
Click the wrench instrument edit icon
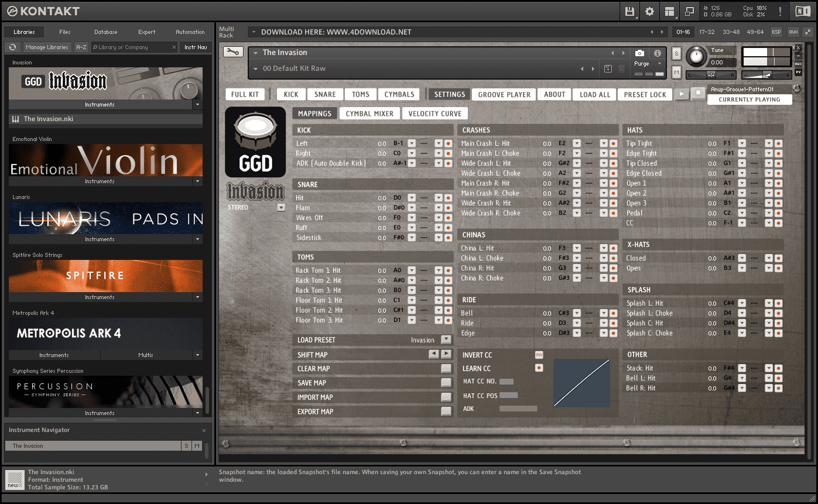pyautogui.click(x=233, y=52)
